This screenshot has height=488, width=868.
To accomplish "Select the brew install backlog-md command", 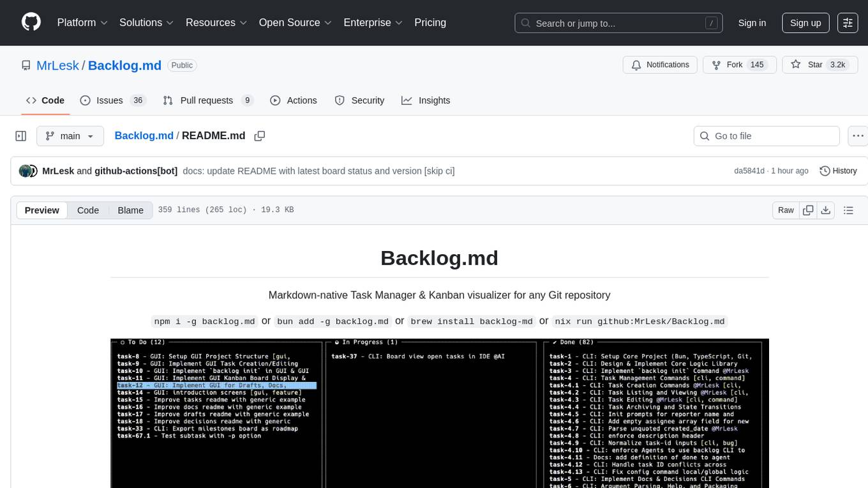I will click(x=472, y=321).
